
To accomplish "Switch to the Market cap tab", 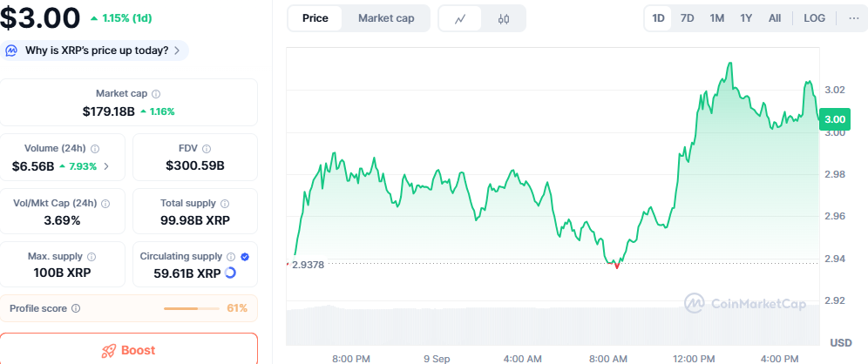I will click(x=386, y=18).
